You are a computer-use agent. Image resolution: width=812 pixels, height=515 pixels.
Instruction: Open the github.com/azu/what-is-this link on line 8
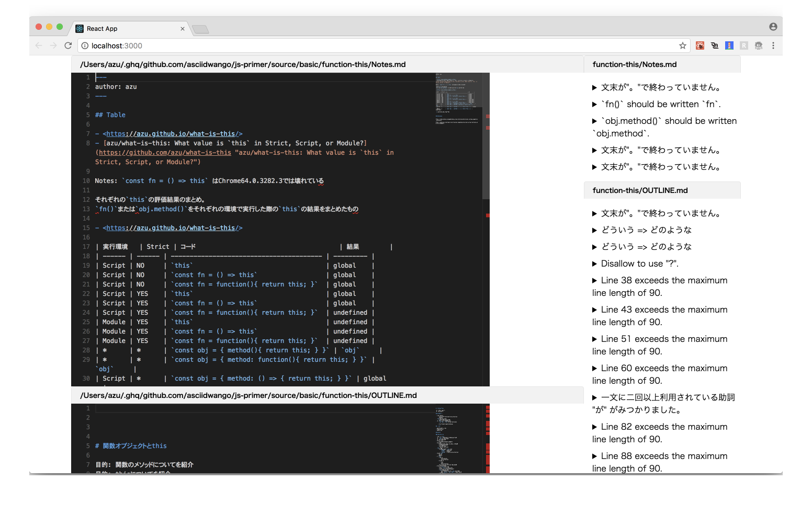click(165, 153)
